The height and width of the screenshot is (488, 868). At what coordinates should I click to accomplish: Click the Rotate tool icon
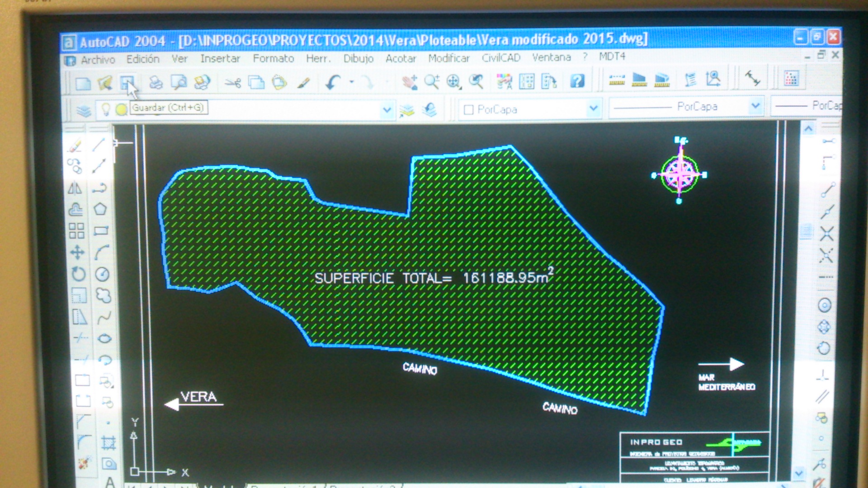pyautogui.click(x=78, y=274)
